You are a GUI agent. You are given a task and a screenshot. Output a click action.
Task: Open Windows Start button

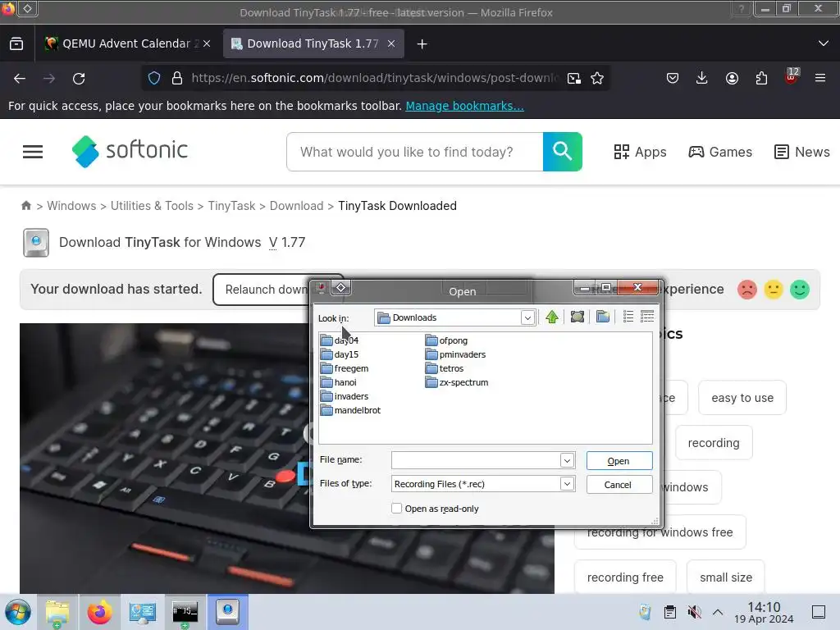[x=18, y=612]
